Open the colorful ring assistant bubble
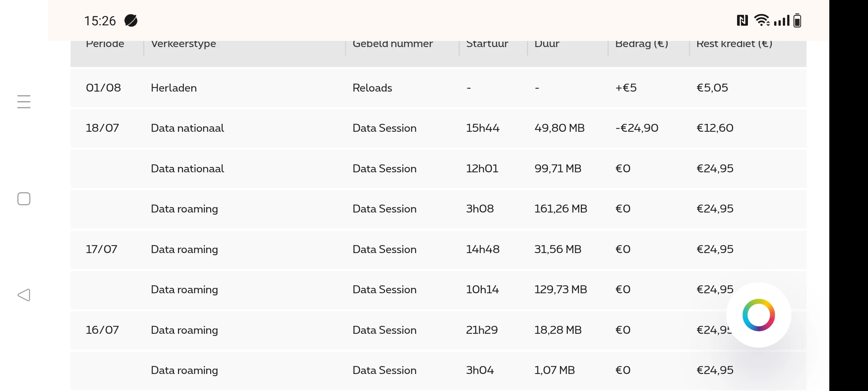The width and height of the screenshot is (868, 391). click(758, 315)
